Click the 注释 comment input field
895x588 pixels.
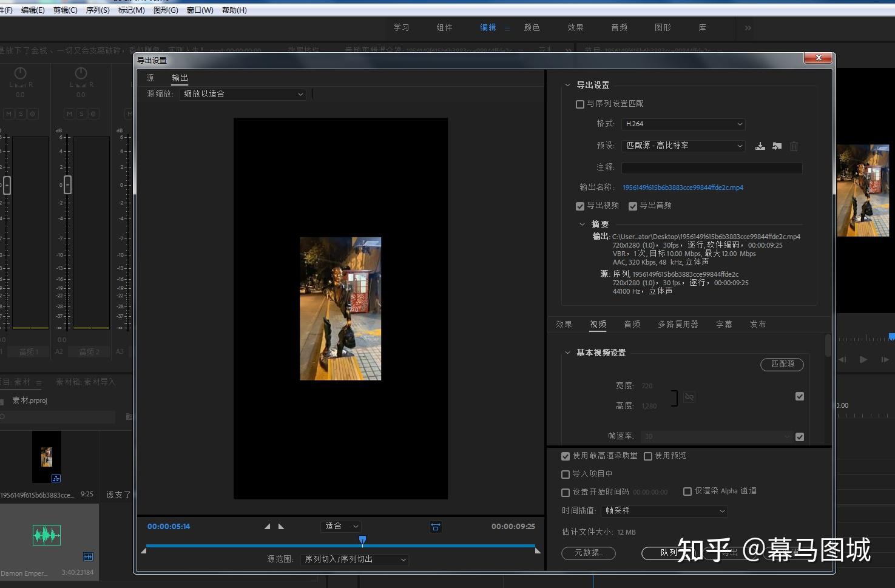point(711,167)
